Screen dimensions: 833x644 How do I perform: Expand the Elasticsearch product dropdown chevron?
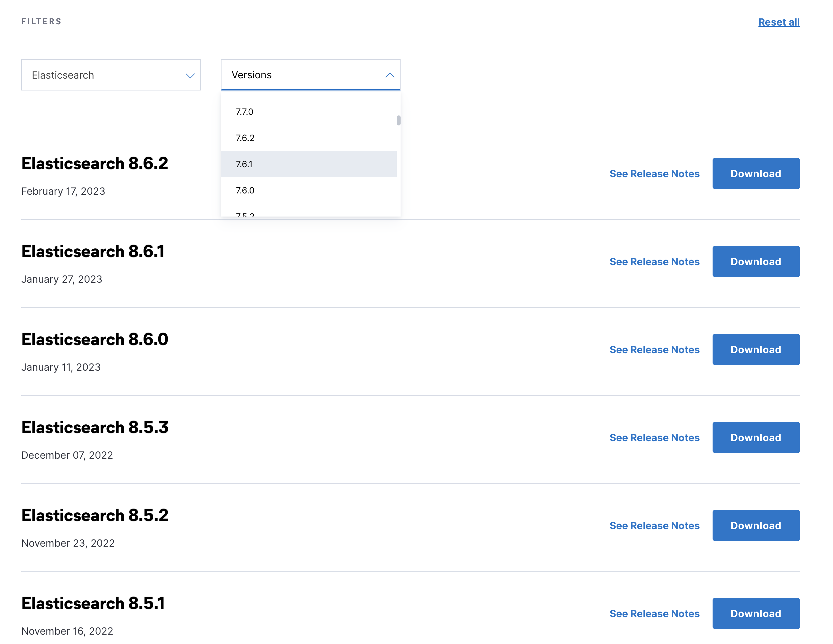[190, 76]
